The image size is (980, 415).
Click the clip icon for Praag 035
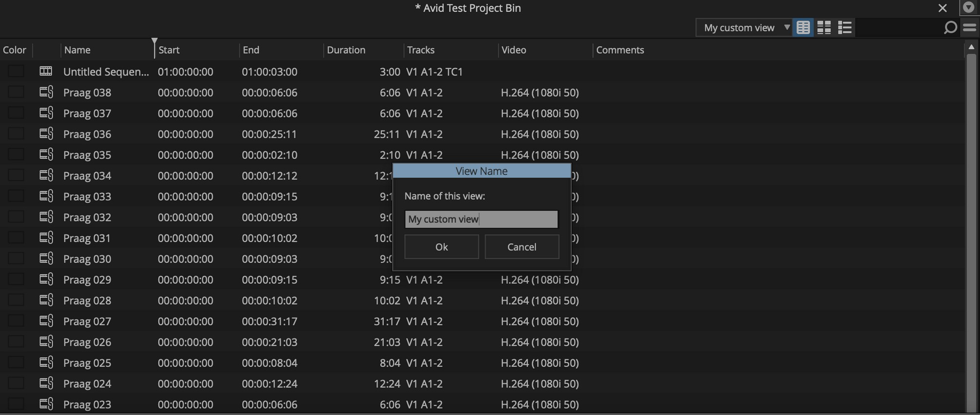[x=46, y=154]
